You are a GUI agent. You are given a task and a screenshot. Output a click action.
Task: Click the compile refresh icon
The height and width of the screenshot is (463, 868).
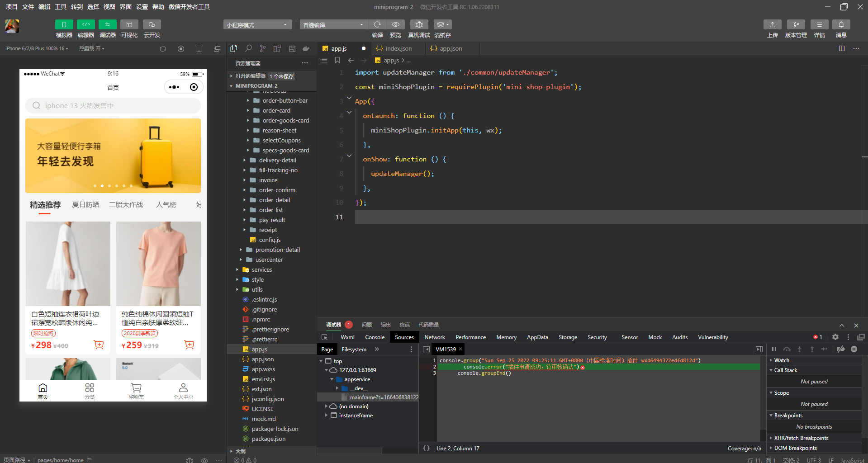[377, 24]
